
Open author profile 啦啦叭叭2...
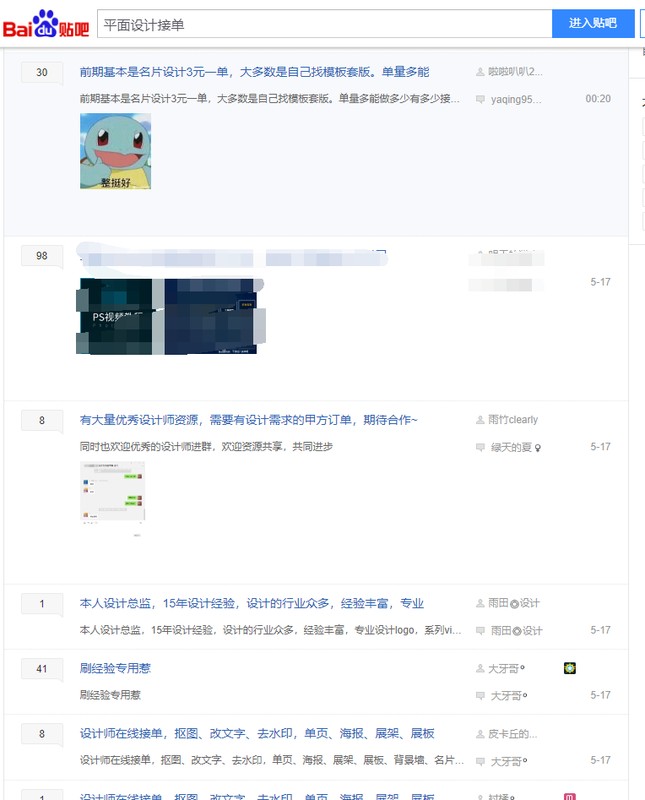[x=515, y=72]
